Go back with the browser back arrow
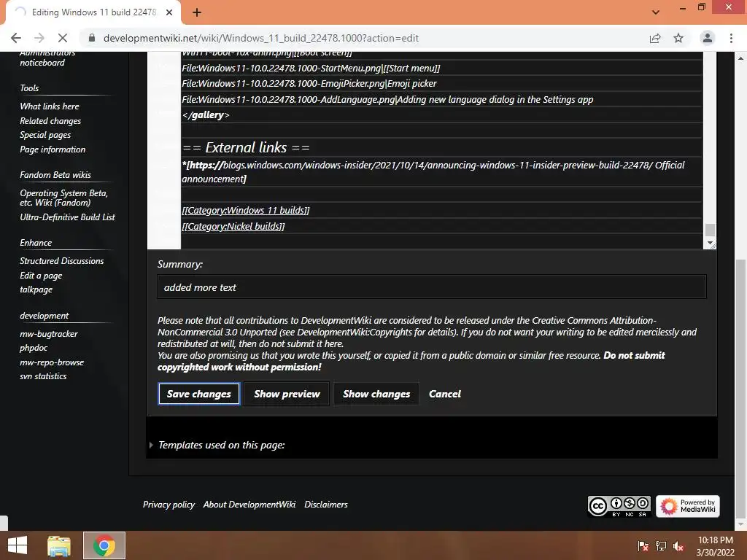Screen dimensions: 747x560 [16, 38]
